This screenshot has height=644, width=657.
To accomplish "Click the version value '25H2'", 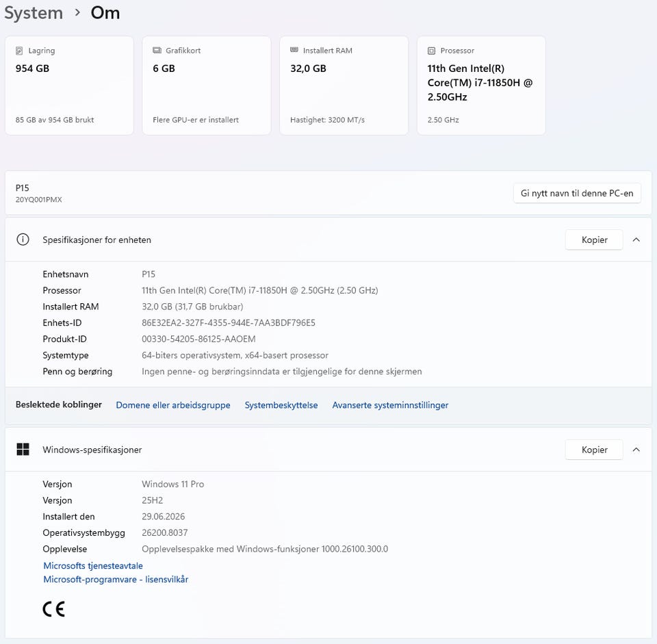I will tap(152, 501).
